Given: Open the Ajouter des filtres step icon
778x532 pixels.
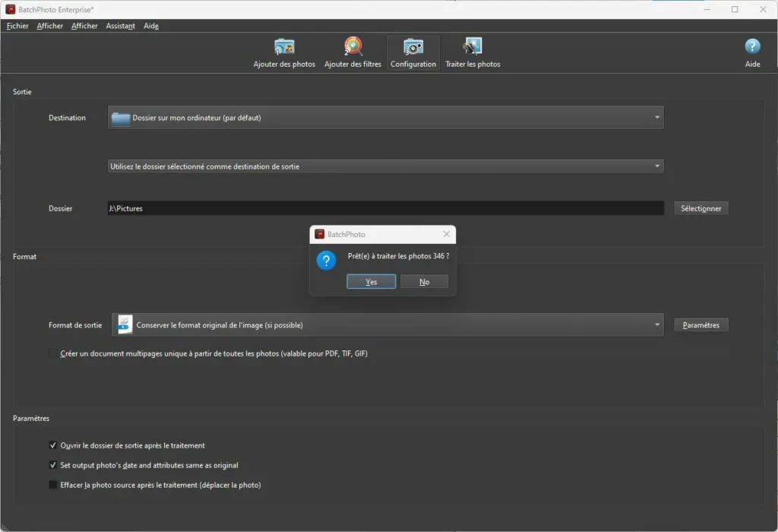Looking at the screenshot, I should 353,47.
